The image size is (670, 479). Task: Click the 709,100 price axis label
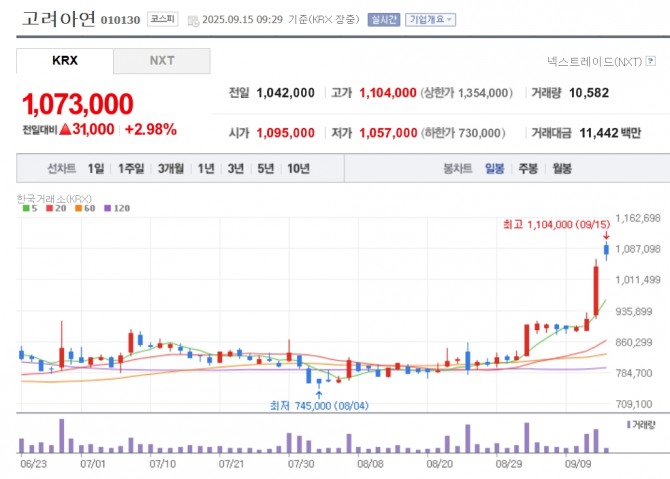coord(634,404)
